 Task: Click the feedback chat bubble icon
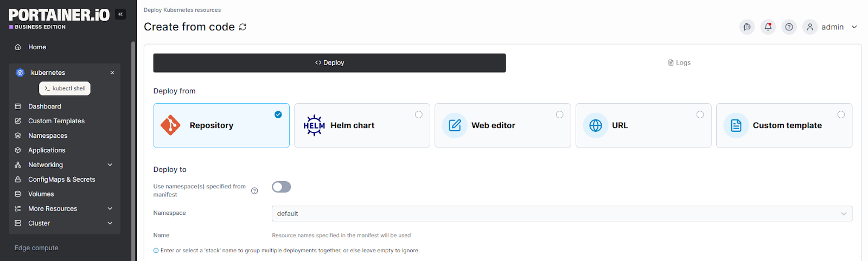pos(747,27)
